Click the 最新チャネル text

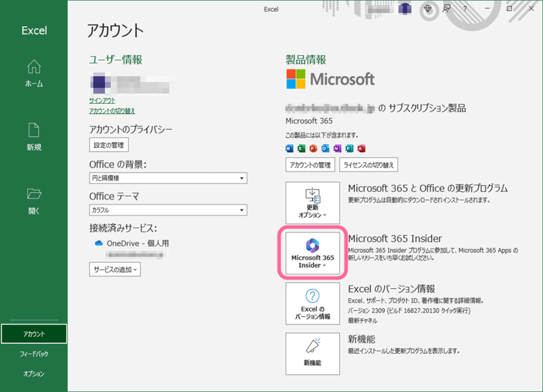click(x=363, y=320)
